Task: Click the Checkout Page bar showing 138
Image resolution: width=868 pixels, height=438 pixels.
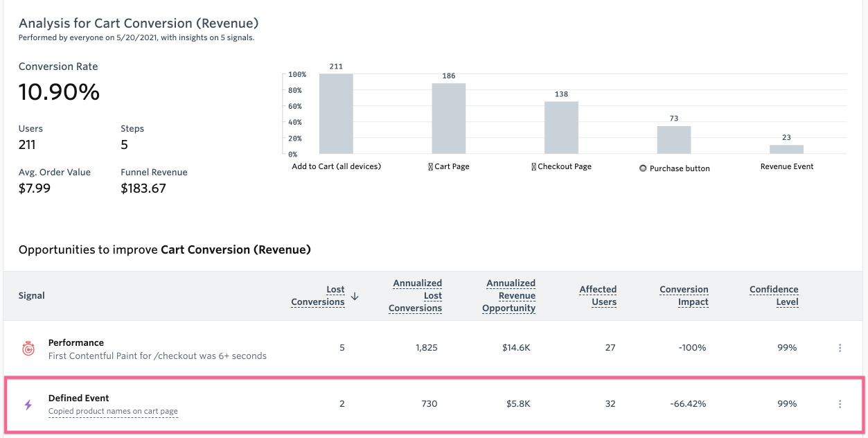Action: click(561, 128)
